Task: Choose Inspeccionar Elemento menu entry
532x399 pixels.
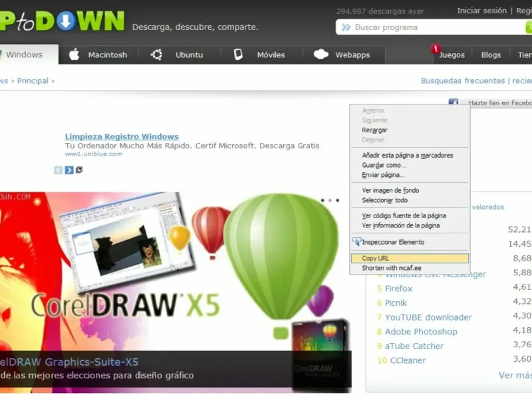Action: pos(410,242)
